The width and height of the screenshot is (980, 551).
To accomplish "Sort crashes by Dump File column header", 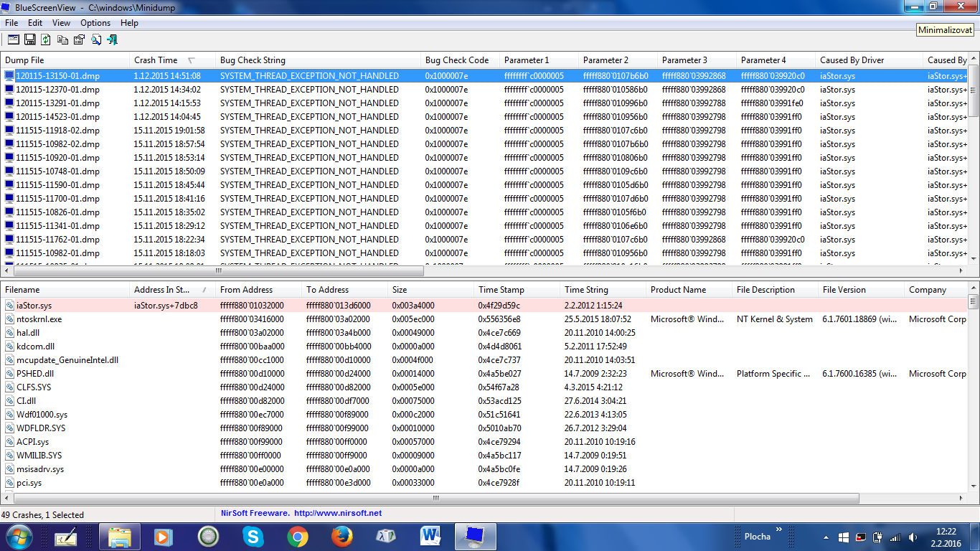I will 65,60.
